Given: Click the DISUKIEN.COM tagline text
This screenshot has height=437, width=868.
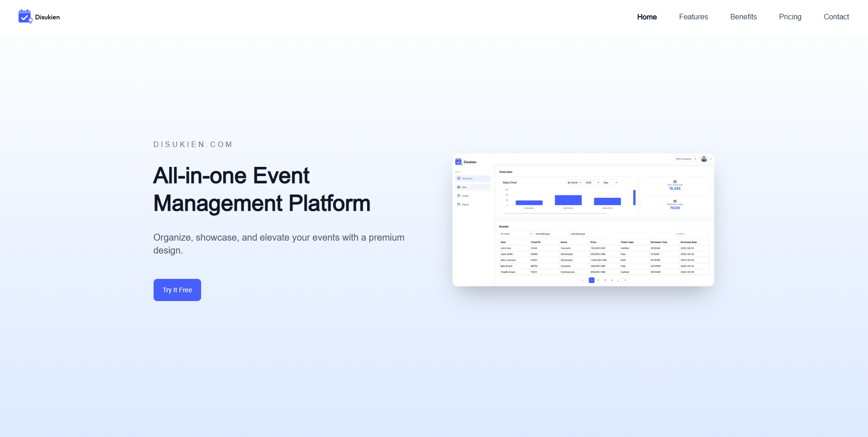Looking at the screenshot, I should 193,144.
